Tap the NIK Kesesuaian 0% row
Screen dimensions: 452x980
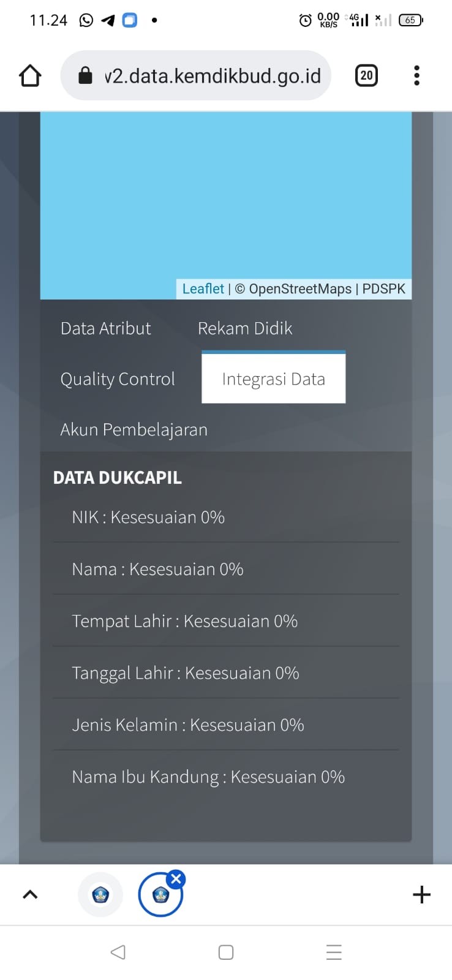[x=148, y=518]
